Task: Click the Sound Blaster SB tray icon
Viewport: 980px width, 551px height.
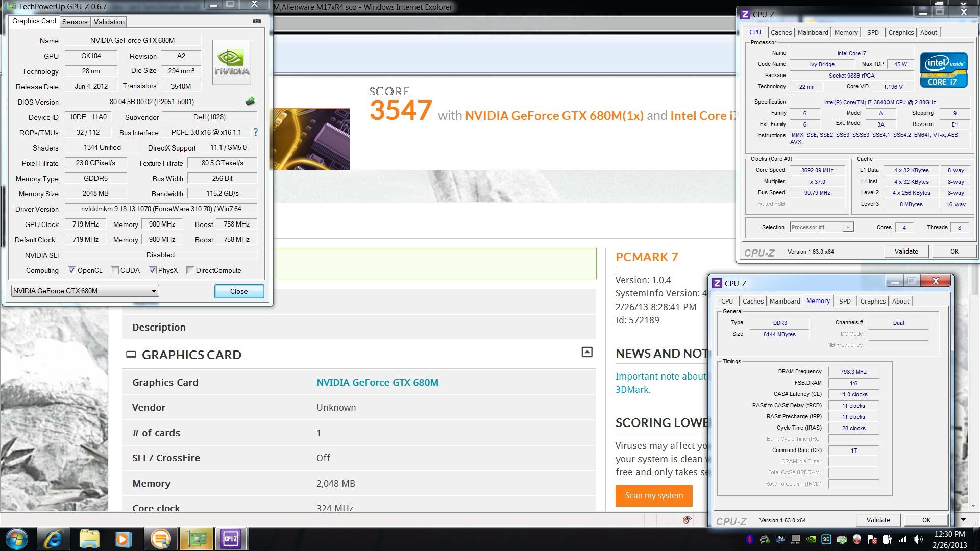Action: tap(826, 539)
